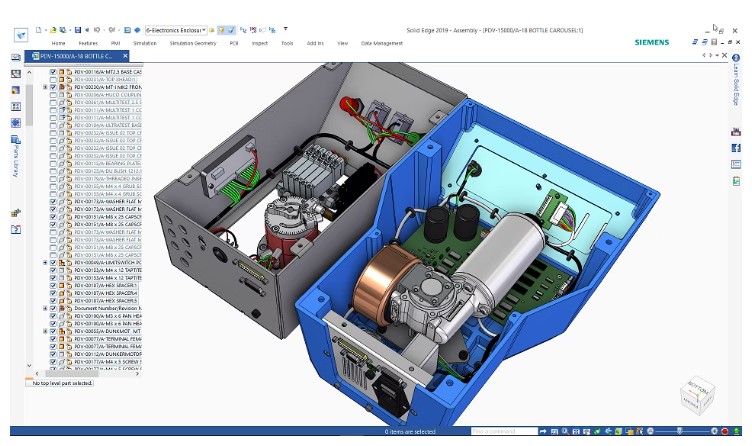The width and height of the screenshot is (752, 446).
Task: Open the Solid Edge application button
Action: (21, 35)
